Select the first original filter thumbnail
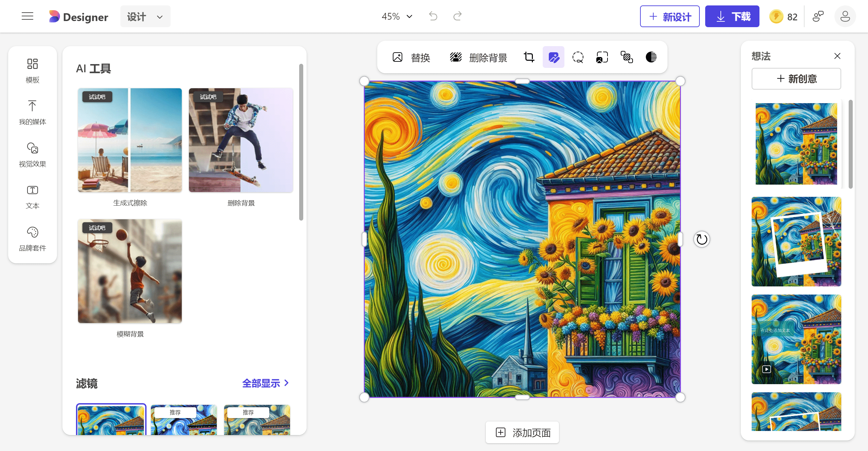 [111, 419]
